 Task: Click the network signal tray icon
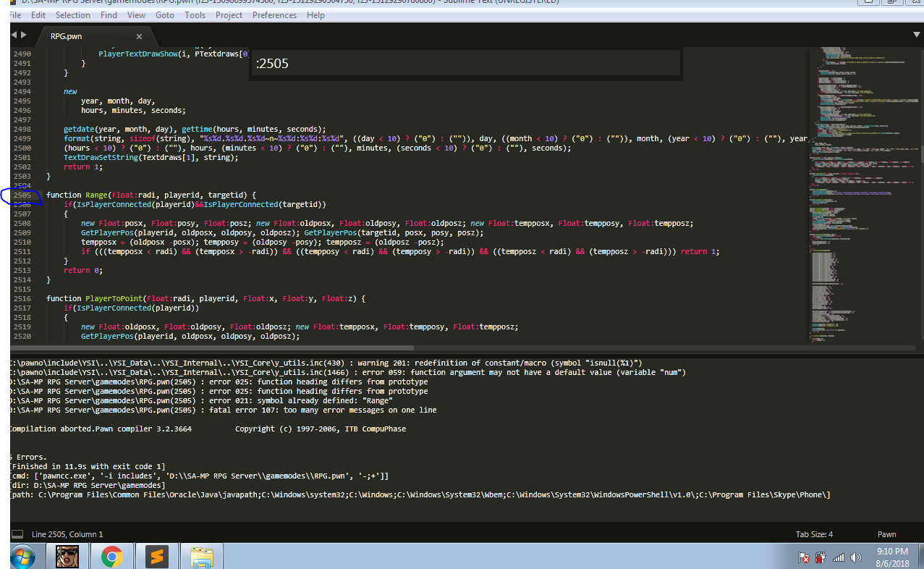point(839,557)
